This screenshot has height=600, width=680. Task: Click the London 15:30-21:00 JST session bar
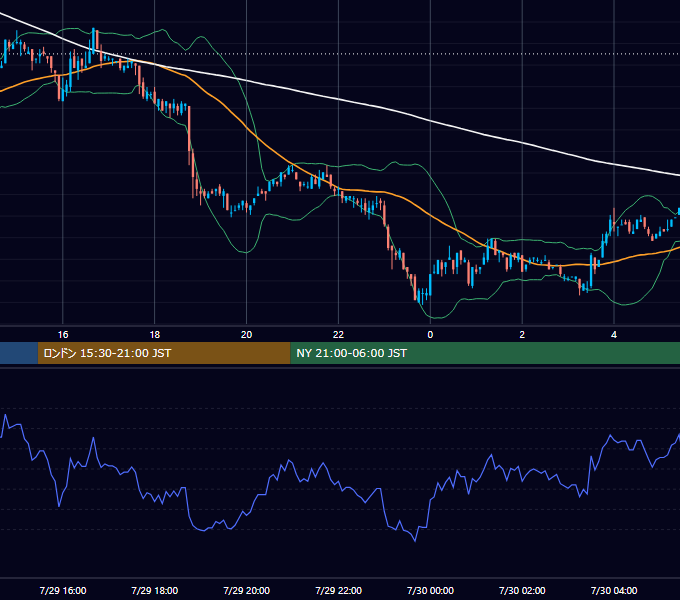pyautogui.click(x=164, y=353)
